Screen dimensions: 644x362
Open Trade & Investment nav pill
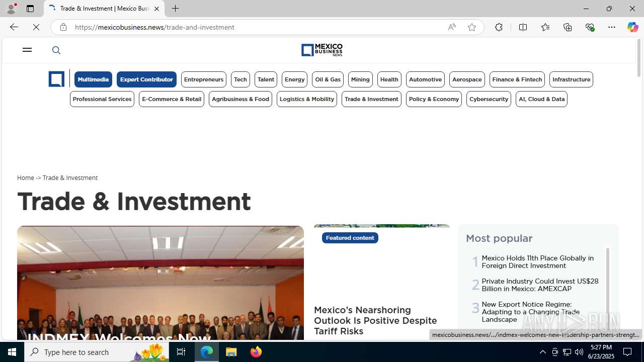tap(371, 99)
